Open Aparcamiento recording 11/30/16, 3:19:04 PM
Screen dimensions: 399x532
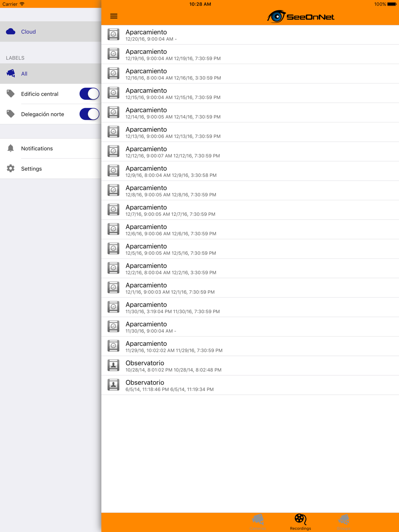tap(250, 307)
